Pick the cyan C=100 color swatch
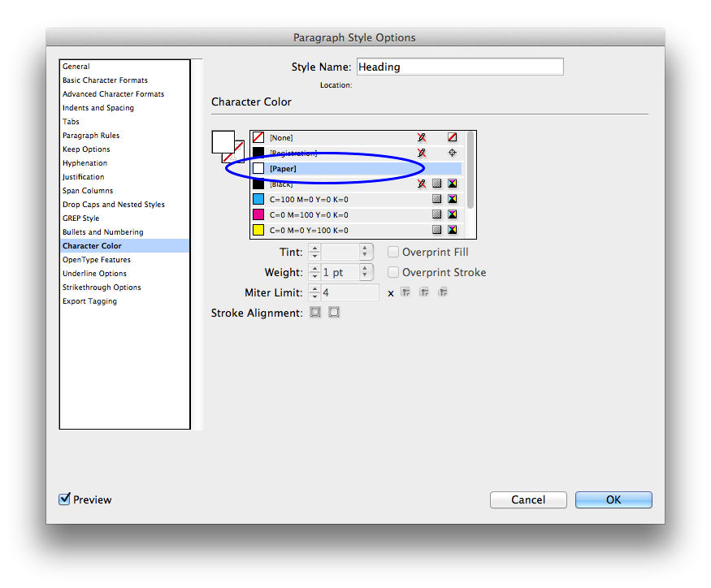The width and height of the screenshot is (711, 588). coord(258,199)
